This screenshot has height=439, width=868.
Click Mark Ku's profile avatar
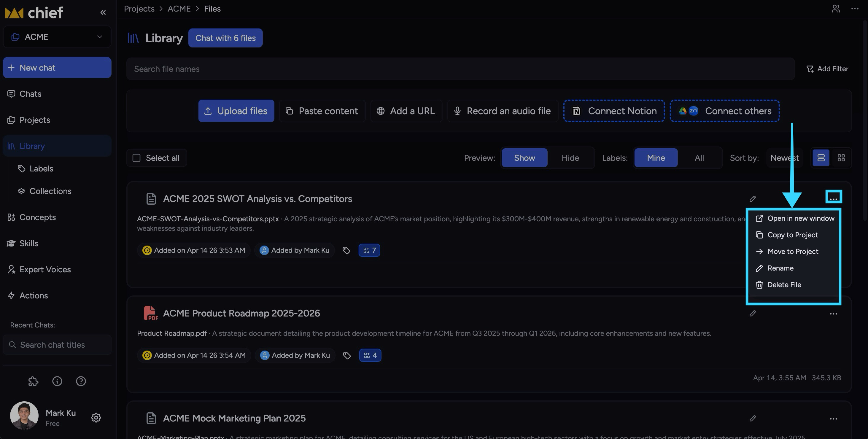pyautogui.click(x=24, y=415)
